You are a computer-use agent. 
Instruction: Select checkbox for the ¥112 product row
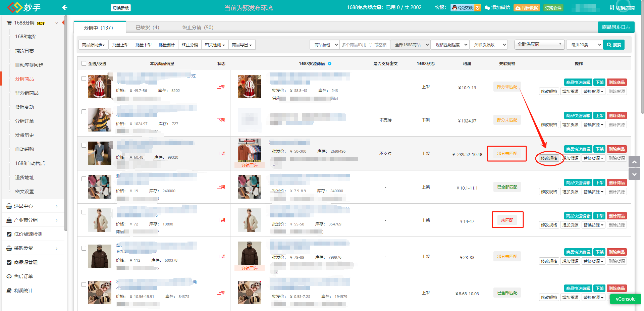(x=84, y=248)
